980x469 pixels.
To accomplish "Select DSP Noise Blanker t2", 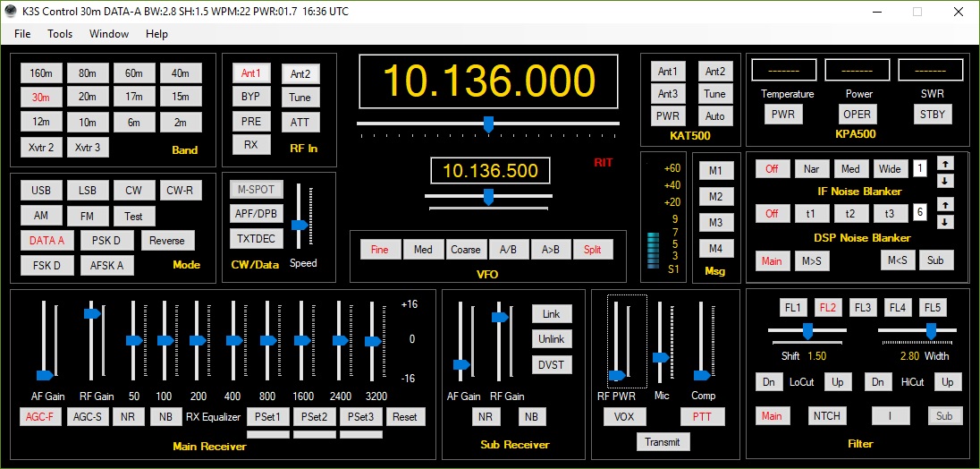I will pos(850,213).
